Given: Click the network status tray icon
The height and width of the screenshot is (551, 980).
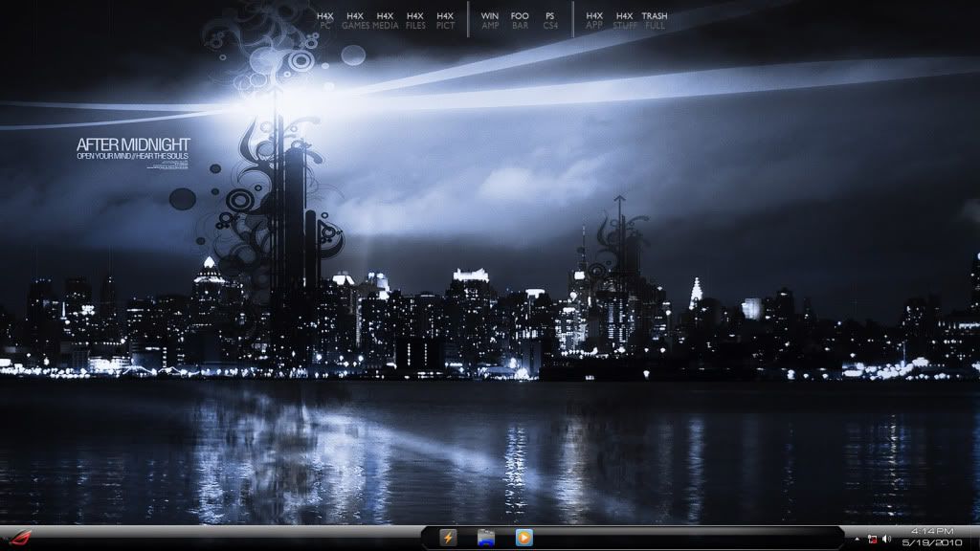Looking at the screenshot, I should coord(872,540).
